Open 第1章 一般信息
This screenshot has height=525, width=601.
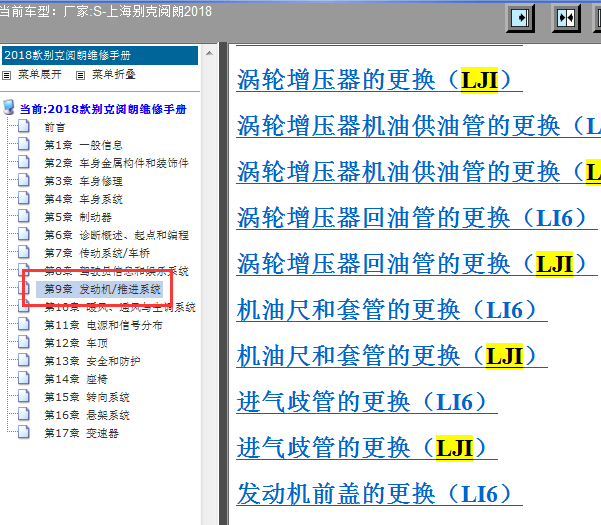(84, 145)
